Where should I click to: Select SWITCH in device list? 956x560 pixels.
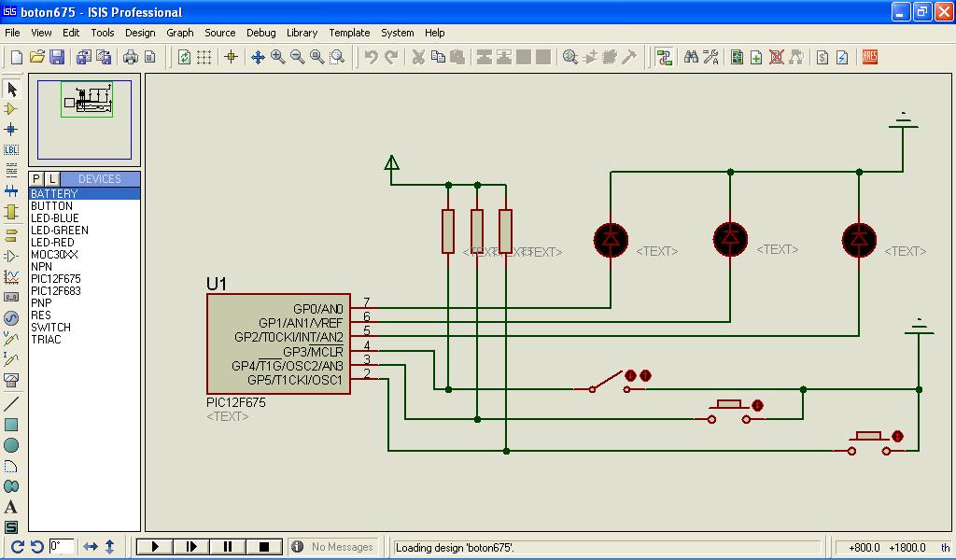85,328
